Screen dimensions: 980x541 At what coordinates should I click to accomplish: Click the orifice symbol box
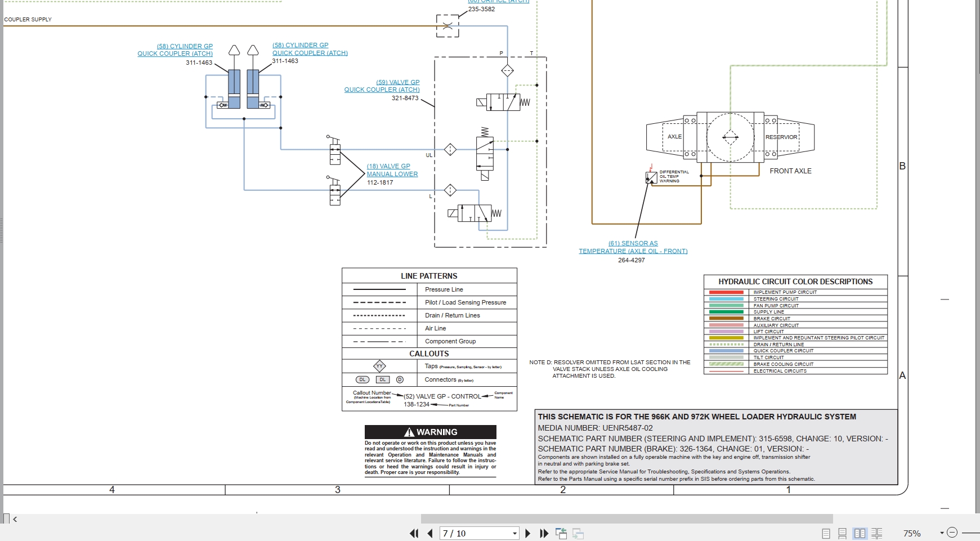click(x=447, y=26)
